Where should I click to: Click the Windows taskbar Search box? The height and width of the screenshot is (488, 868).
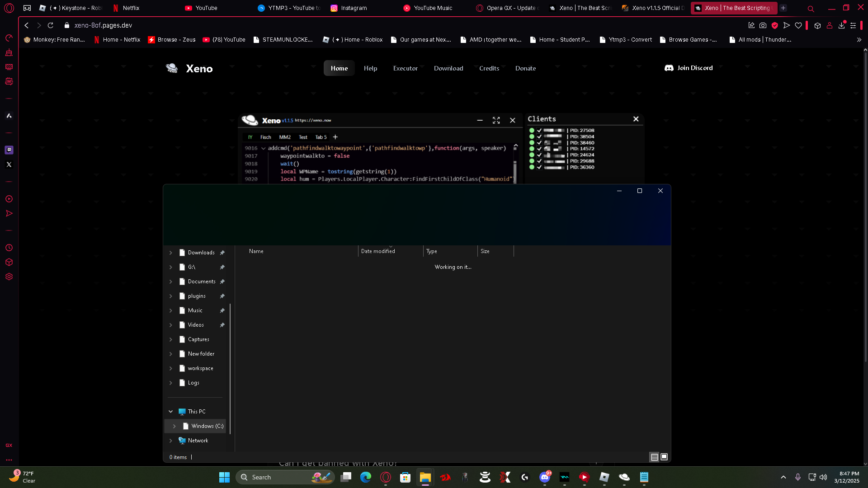pos(285,477)
